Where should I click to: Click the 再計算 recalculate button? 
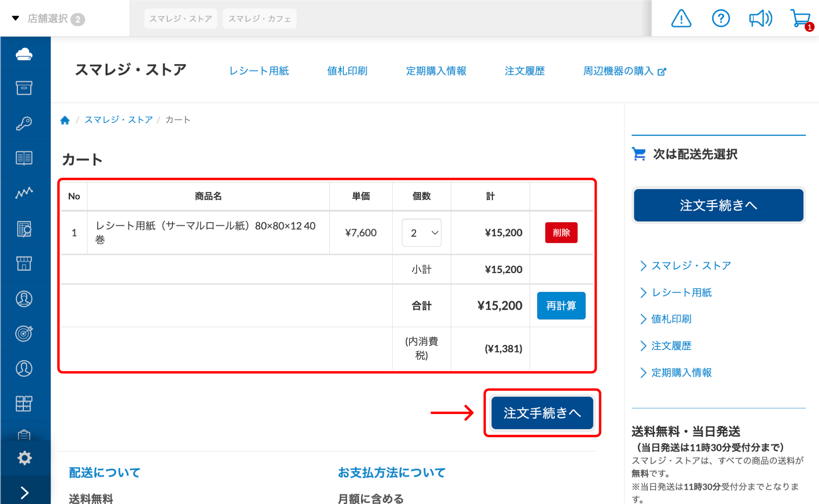tap(561, 306)
